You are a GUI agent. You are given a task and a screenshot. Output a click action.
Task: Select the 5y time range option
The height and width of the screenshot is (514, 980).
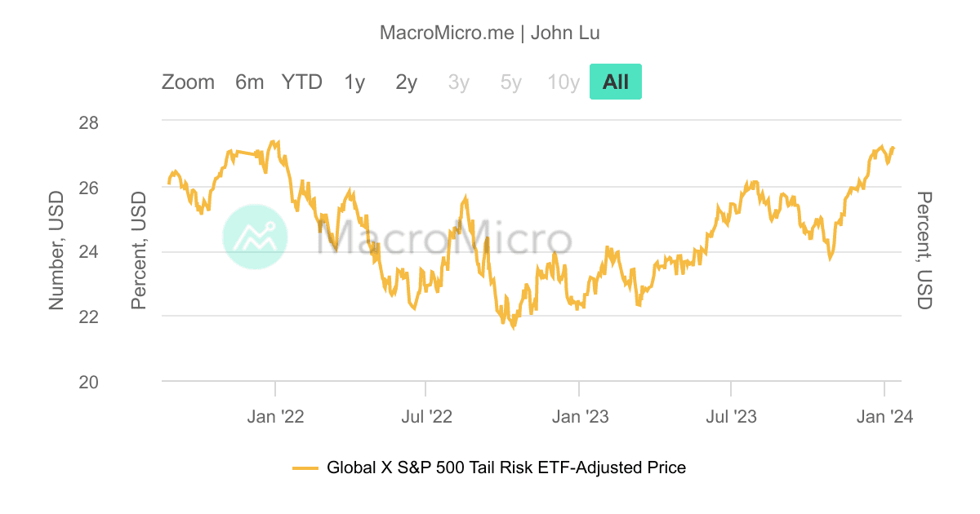tap(510, 82)
